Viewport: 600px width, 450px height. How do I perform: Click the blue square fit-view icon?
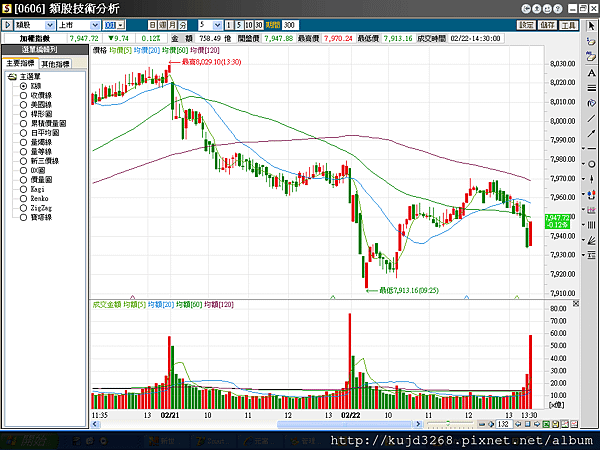[x=528, y=424]
